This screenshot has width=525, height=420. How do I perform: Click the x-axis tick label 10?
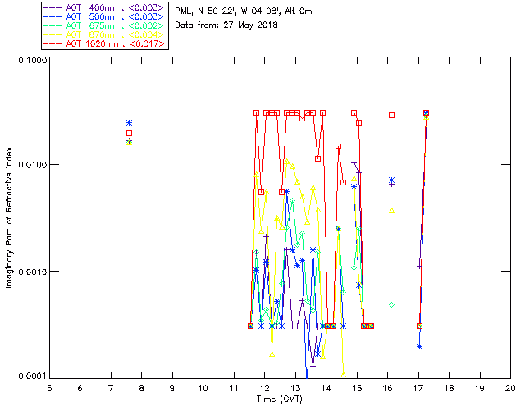click(x=203, y=388)
